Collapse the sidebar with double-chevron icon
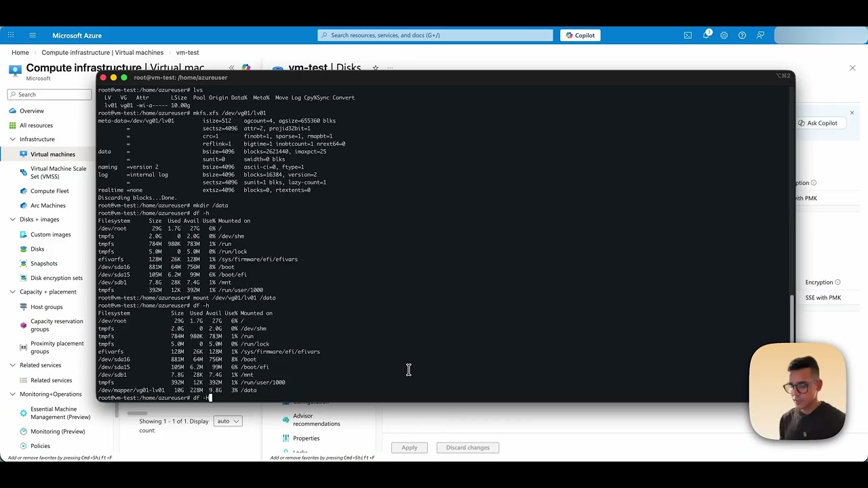The image size is (868, 488). (x=231, y=68)
